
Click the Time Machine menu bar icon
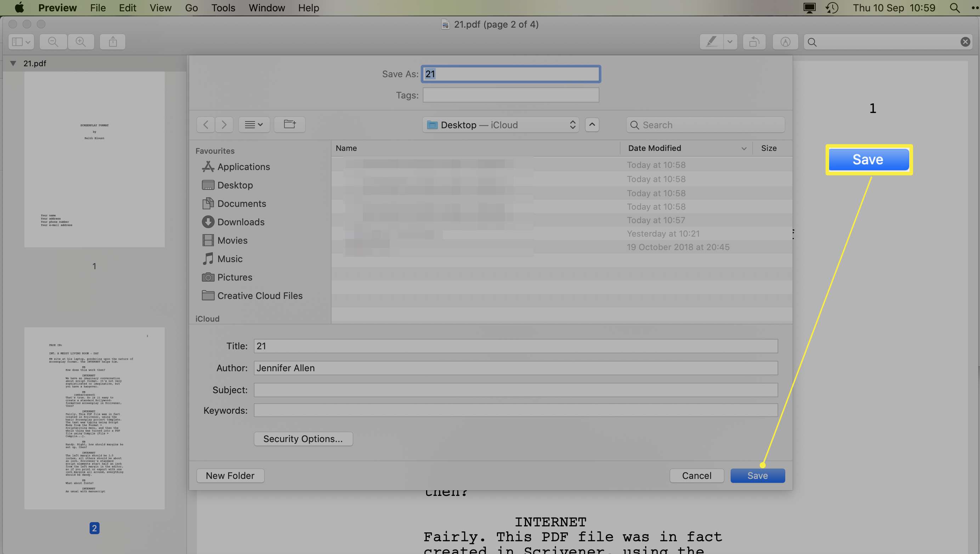[x=832, y=7]
